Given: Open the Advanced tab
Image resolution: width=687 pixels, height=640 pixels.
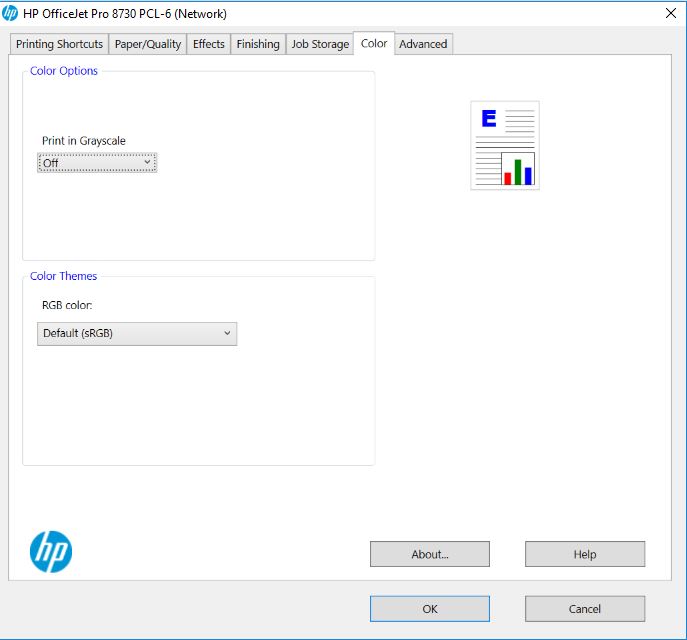Looking at the screenshot, I should point(423,44).
